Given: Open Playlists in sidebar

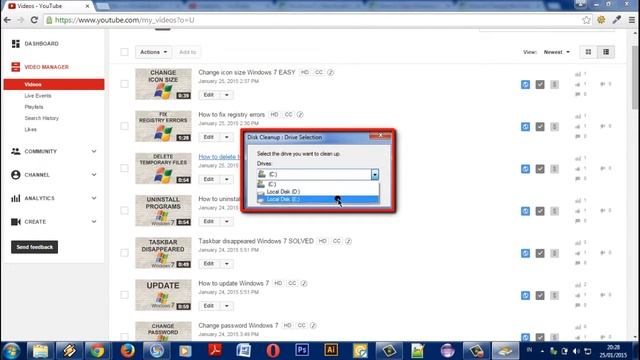Looking at the screenshot, I should click(33, 107).
